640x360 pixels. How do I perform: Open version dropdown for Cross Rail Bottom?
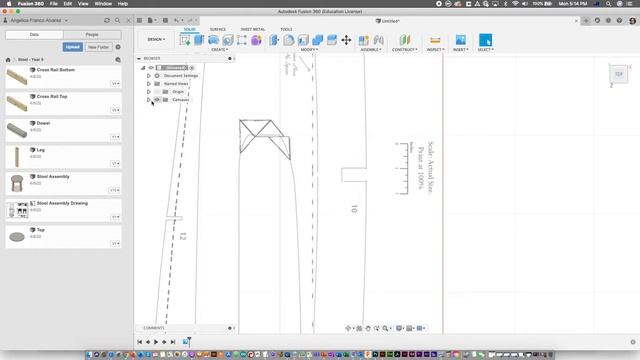(x=116, y=84)
